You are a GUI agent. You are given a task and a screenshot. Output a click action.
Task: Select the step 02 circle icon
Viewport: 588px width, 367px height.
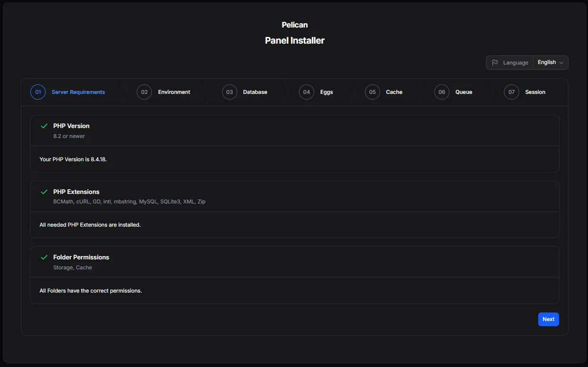(x=144, y=92)
